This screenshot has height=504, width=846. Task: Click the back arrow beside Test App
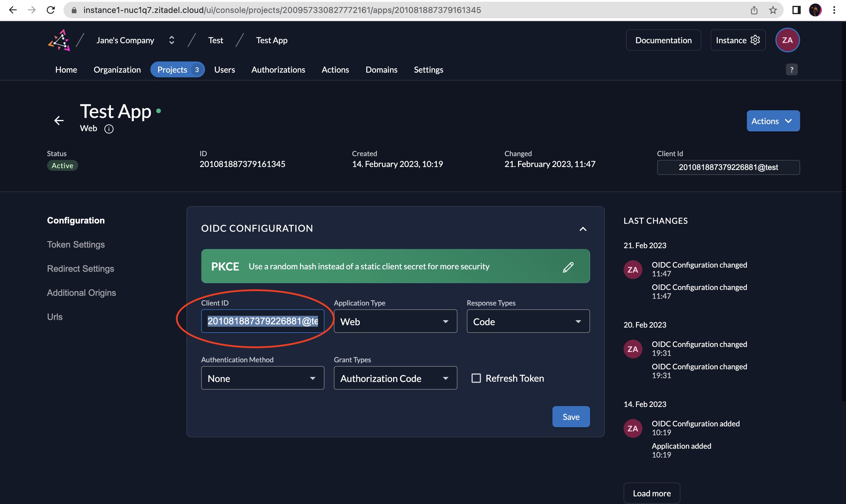coord(59,121)
